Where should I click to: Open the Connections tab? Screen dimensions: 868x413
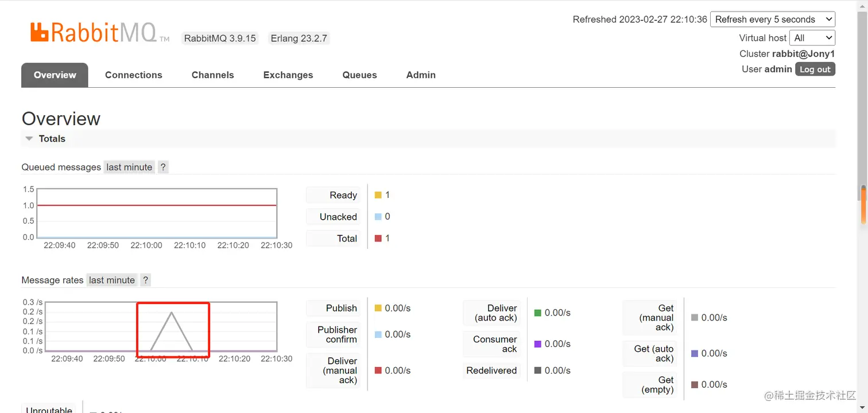pos(134,75)
